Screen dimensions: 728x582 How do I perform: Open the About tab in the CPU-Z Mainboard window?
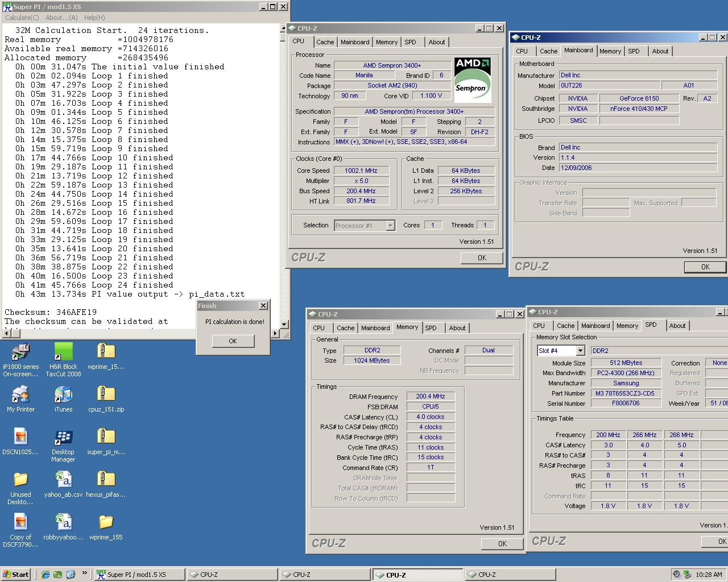[x=660, y=51]
